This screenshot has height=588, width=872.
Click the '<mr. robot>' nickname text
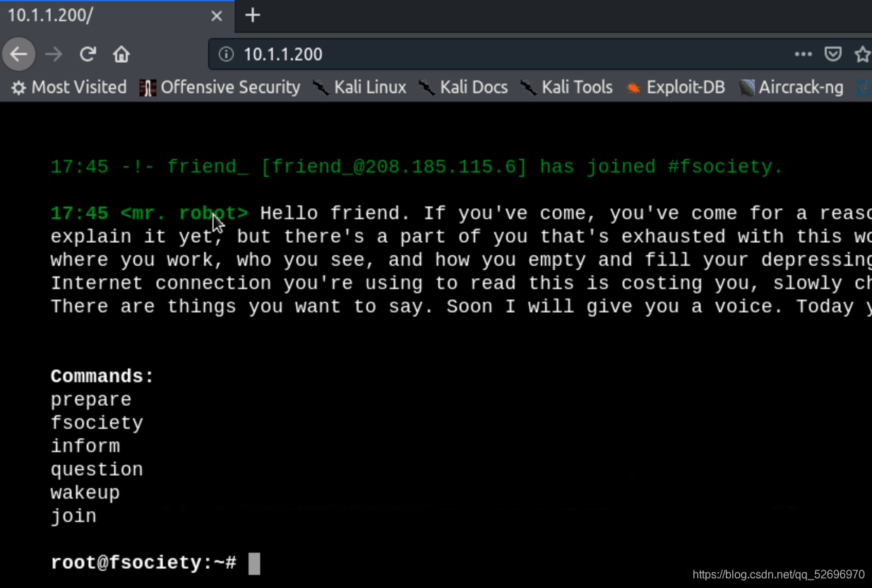pos(184,213)
